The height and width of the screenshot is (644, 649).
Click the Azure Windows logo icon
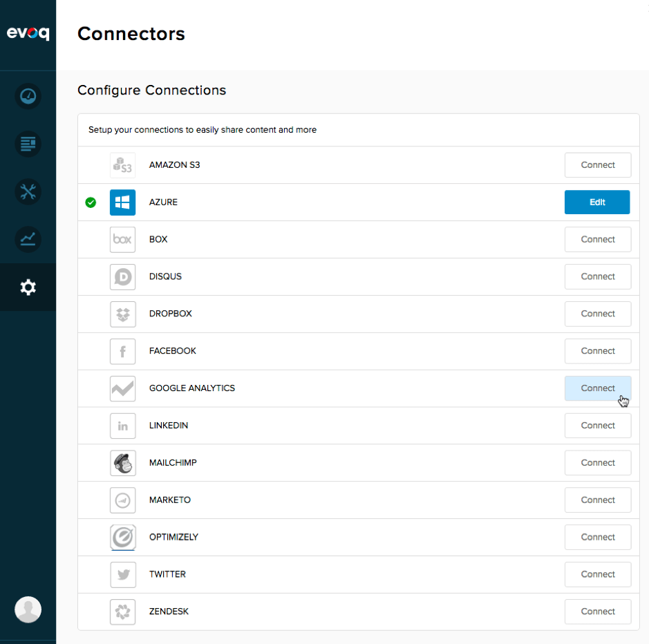tap(122, 202)
